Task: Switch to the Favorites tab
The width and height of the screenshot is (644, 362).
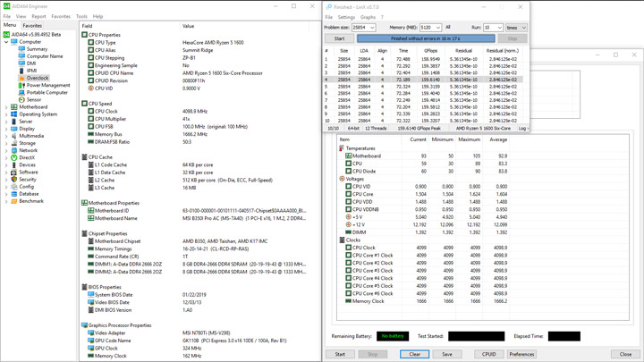Action: (x=32, y=25)
